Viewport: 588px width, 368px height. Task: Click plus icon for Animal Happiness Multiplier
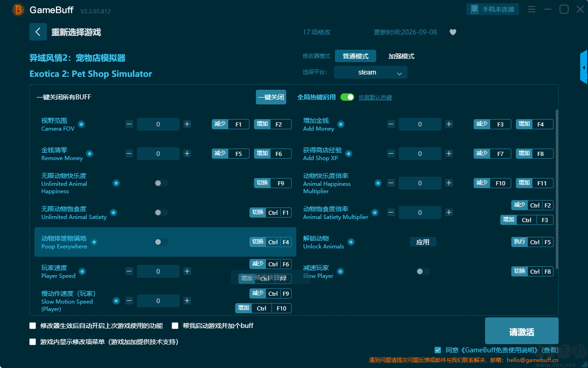(449, 183)
